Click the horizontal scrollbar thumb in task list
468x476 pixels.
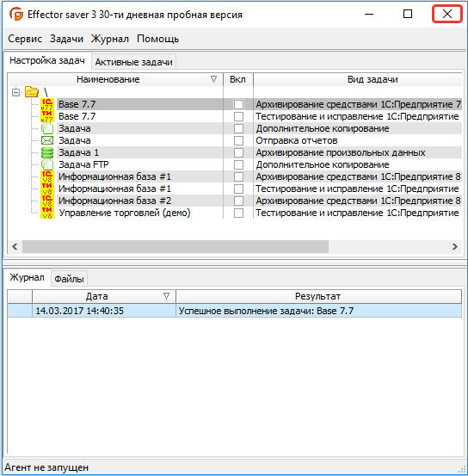pos(175,246)
